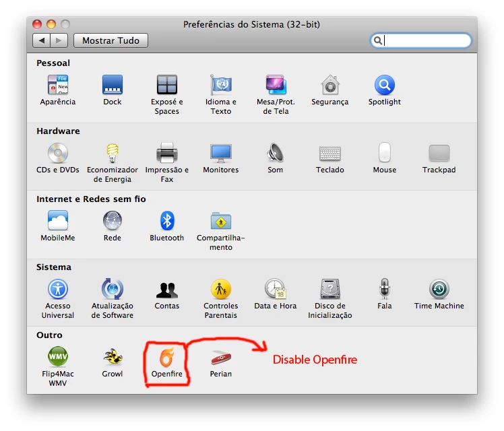Click the Mostrar Tudo button
Viewport: 504px width, 431px height.
click(x=111, y=40)
